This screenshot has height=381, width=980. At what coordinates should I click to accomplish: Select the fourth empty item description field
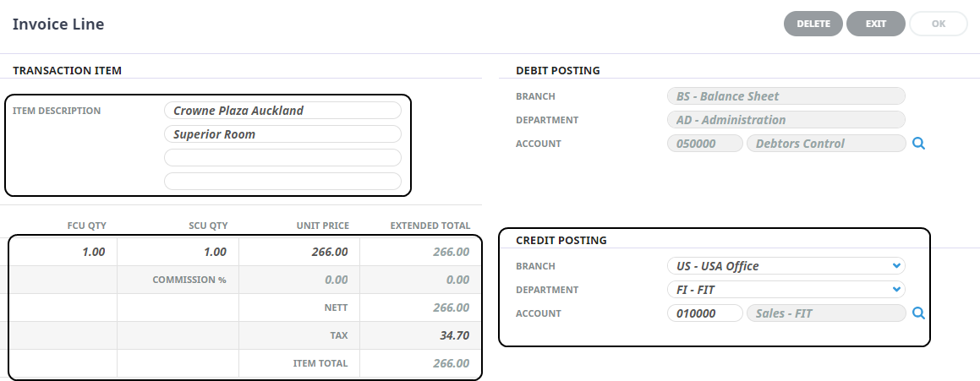click(x=282, y=181)
